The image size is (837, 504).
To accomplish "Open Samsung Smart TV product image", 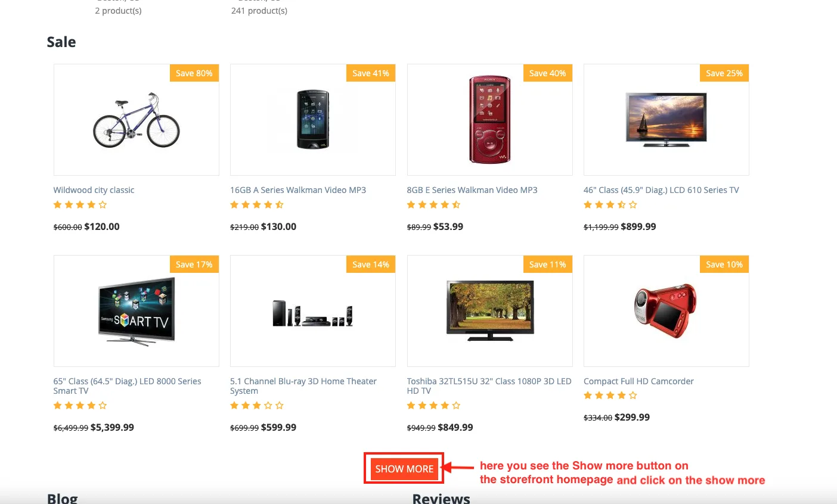I will [137, 311].
